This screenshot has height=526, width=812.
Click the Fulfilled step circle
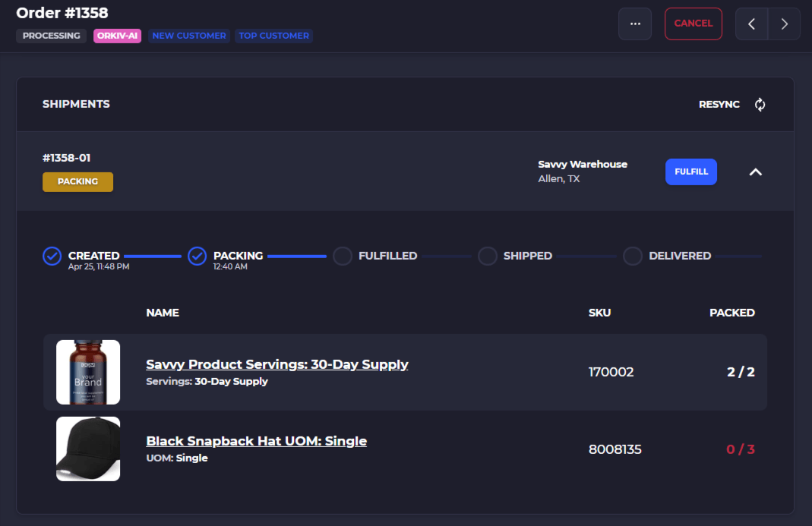(343, 256)
